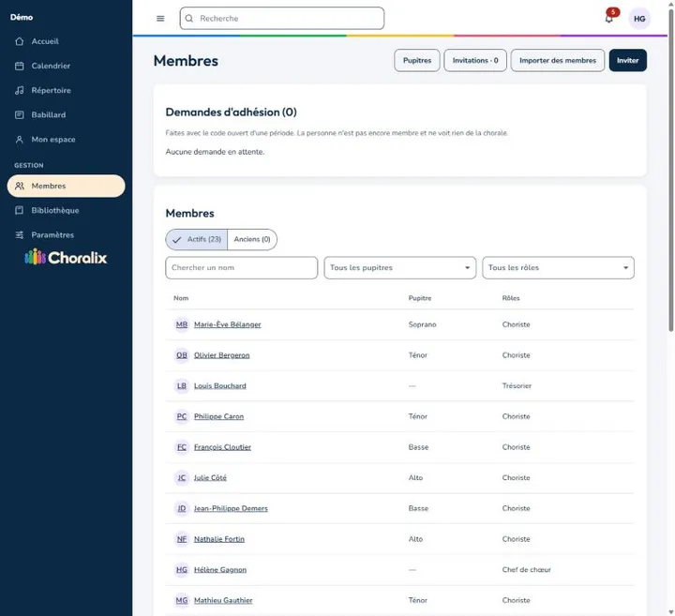675x616 pixels.
Task: Open Nathalie Fortin's profile link
Action: coord(219,539)
